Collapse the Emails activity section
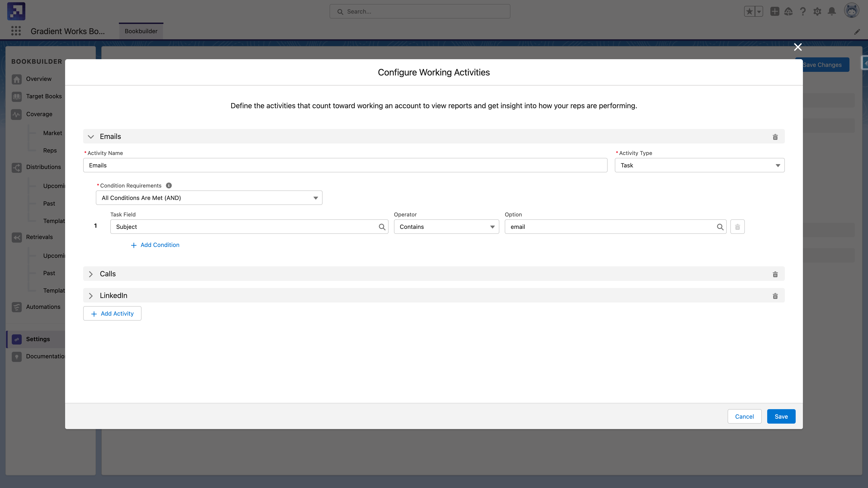The image size is (868, 488). pos(91,137)
